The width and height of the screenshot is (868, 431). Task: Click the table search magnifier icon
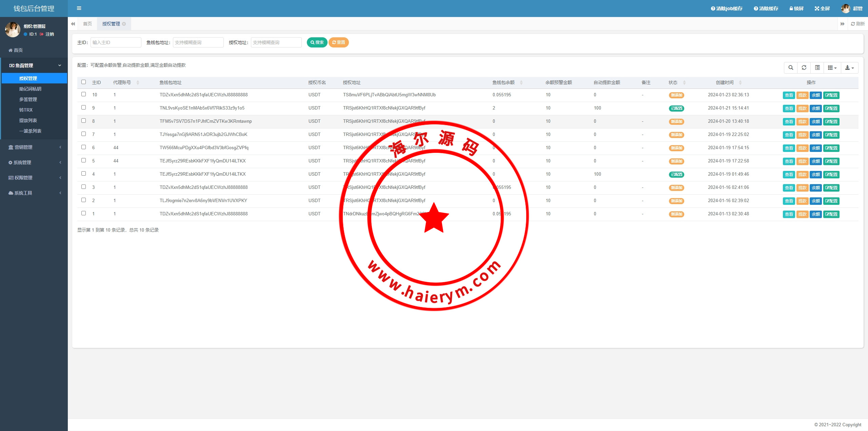pos(791,68)
